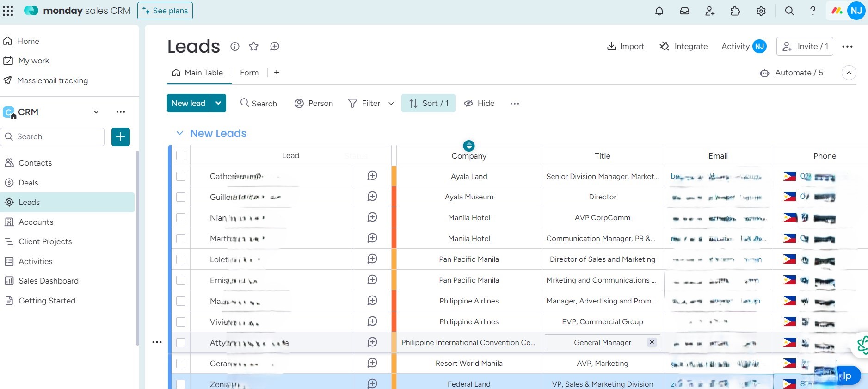The width and height of the screenshot is (868, 389).
Task: Click the invite members icon in top bar
Action: [x=710, y=11]
